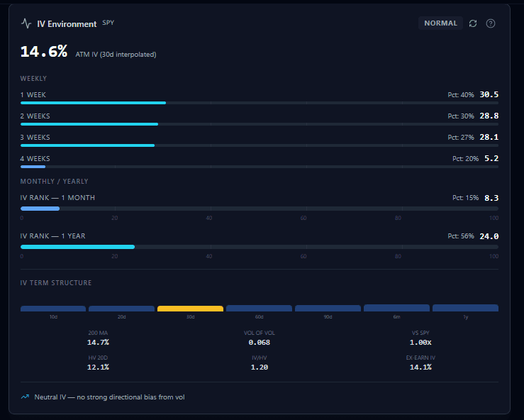Click the Pct: 40% label
524x420 pixels.
click(x=461, y=95)
